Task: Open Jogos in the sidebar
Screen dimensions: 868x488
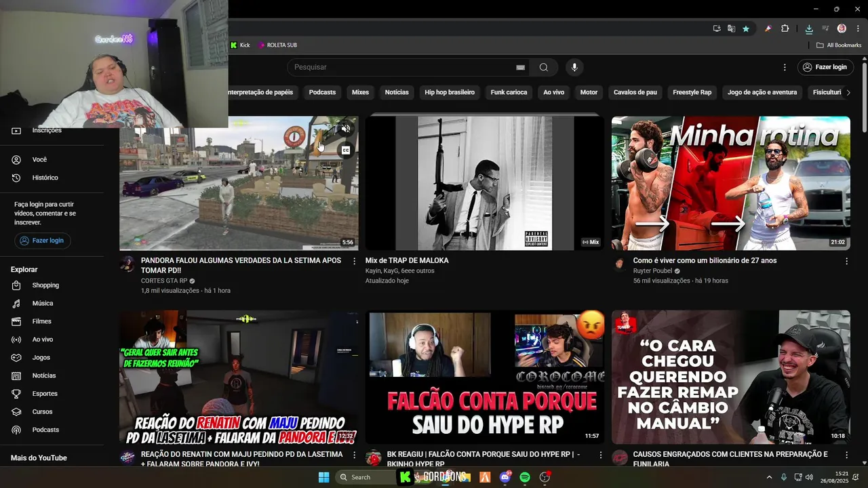Action: tap(41, 357)
